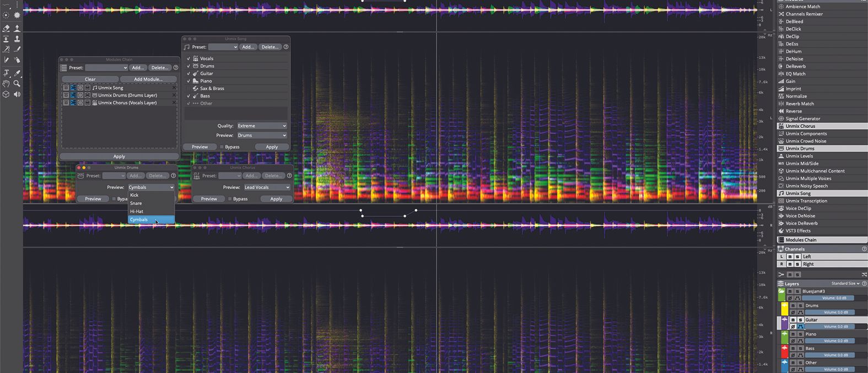Open Signal Generator module
Viewport: 868px width, 373px height.
(822, 119)
